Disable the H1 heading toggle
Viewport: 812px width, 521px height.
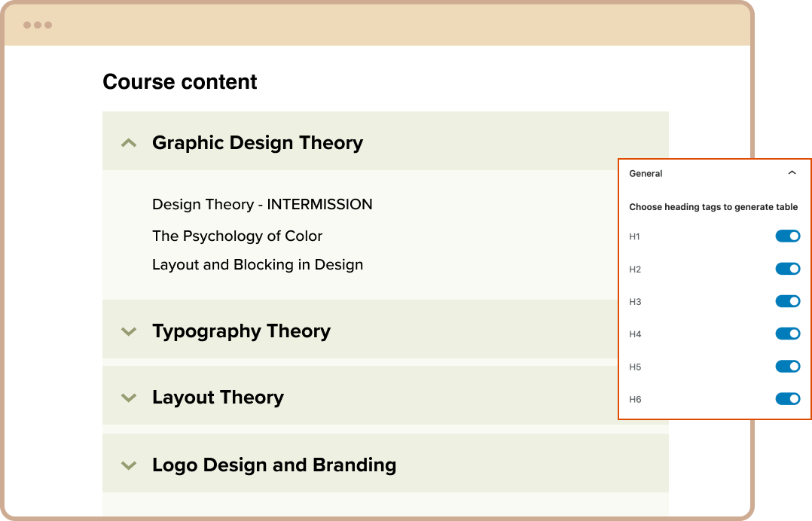[788, 236]
